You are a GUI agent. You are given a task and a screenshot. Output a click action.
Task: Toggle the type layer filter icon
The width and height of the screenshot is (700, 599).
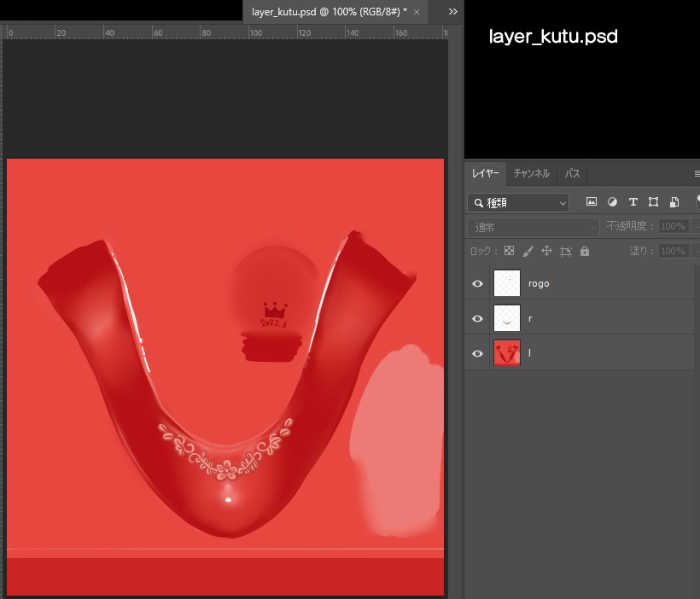tap(633, 202)
